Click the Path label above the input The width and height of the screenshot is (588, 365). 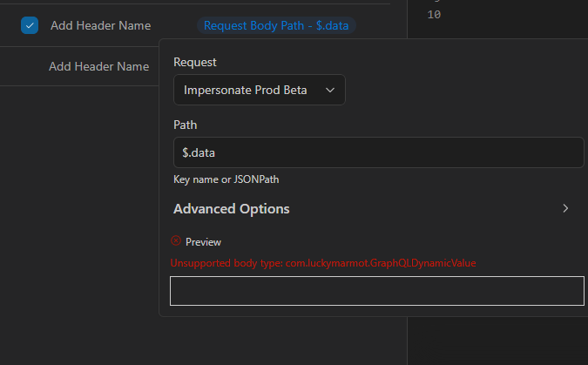coord(185,125)
